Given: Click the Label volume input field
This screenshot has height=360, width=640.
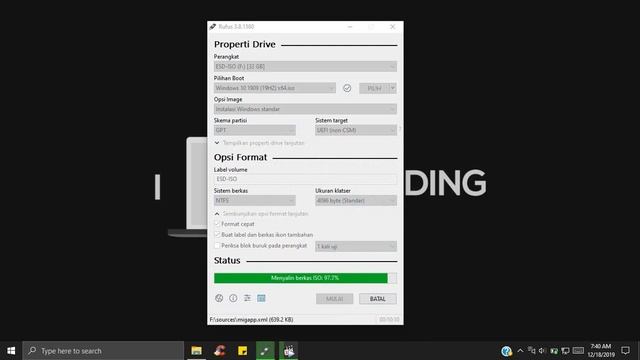Looking at the screenshot, I should click(305, 179).
